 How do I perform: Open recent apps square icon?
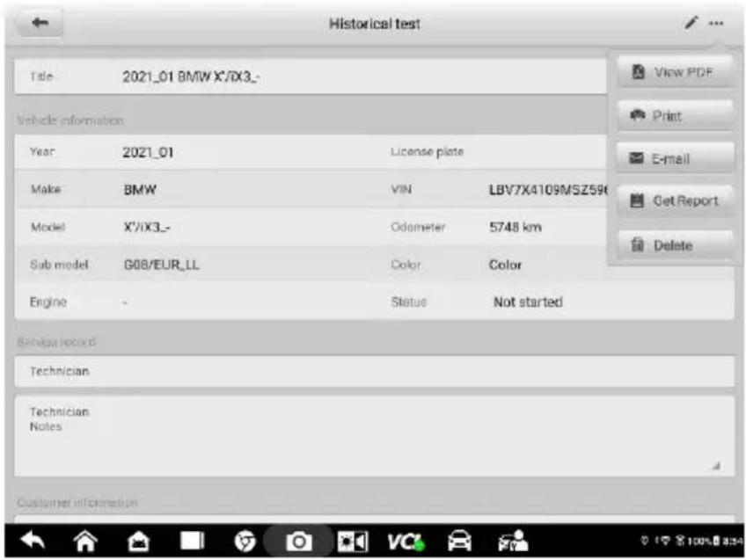tap(192, 541)
